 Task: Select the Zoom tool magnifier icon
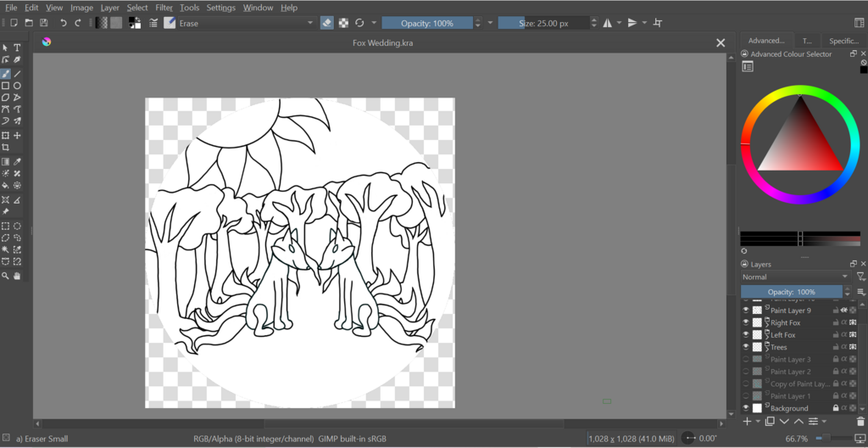point(6,276)
